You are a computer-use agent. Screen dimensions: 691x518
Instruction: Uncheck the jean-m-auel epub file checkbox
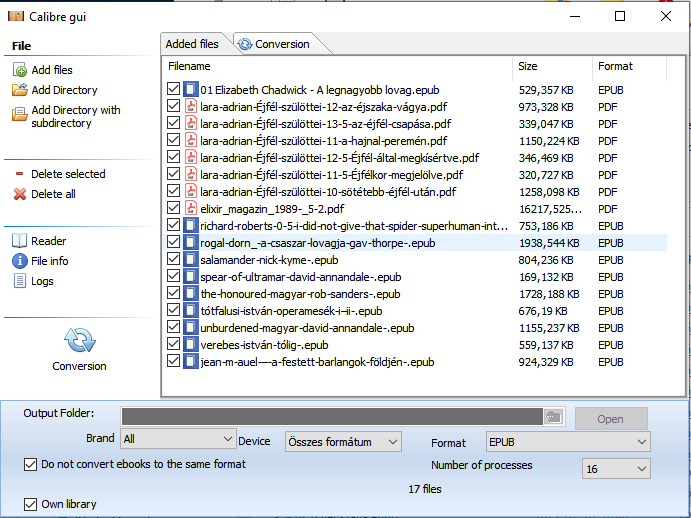click(x=174, y=361)
